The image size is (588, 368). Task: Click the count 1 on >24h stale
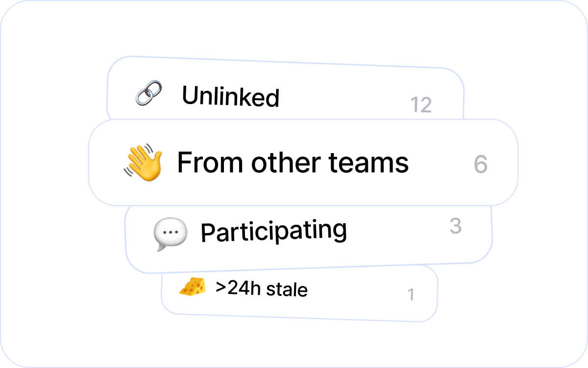411,295
